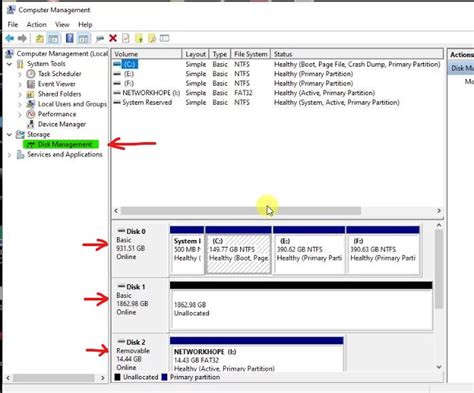This screenshot has width=474, height=393.
Task: Sort by the Layout column header
Action: 196,54
